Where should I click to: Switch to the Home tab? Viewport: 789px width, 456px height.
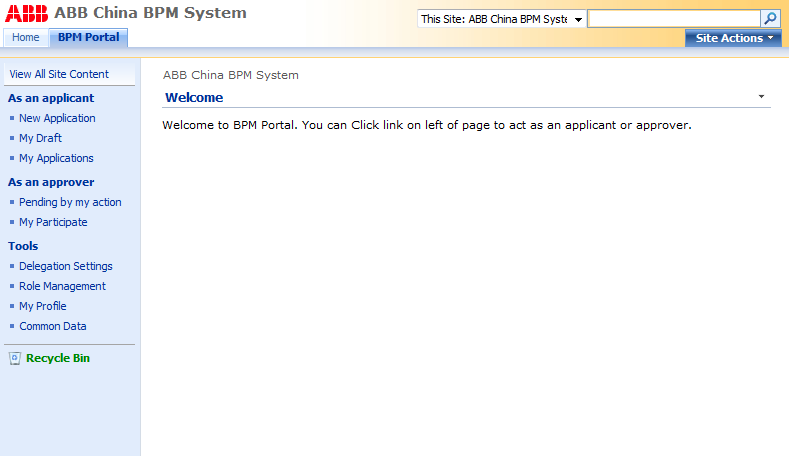pos(26,37)
